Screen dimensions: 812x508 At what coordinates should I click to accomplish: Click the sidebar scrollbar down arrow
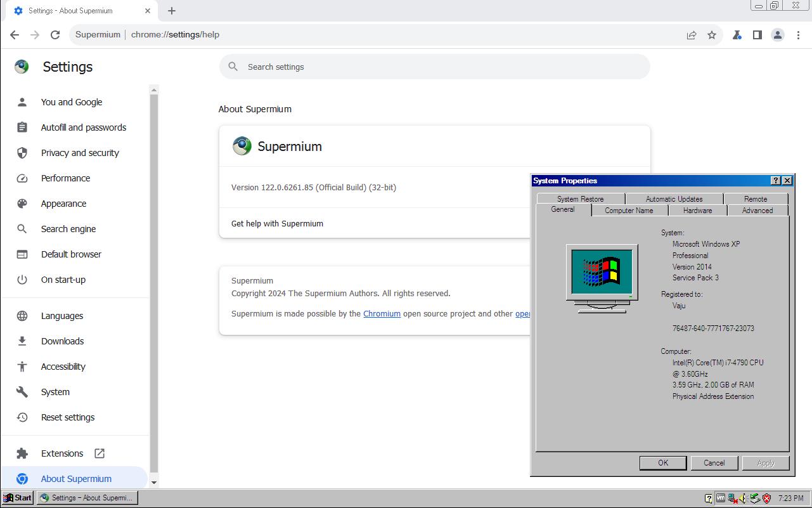point(153,483)
